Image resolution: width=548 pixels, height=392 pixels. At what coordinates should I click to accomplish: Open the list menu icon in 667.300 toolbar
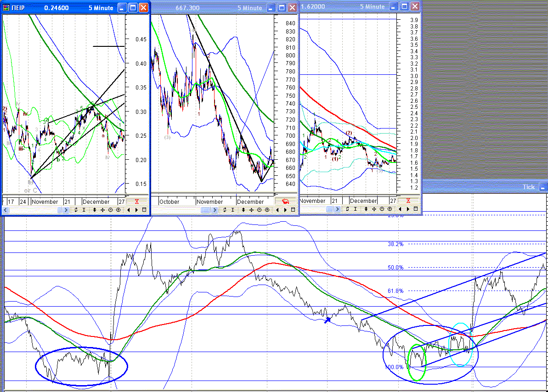point(293,210)
